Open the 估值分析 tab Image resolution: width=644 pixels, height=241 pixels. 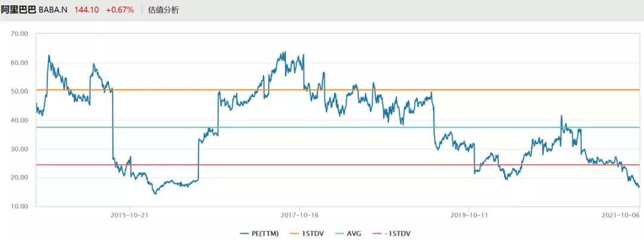[163, 10]
